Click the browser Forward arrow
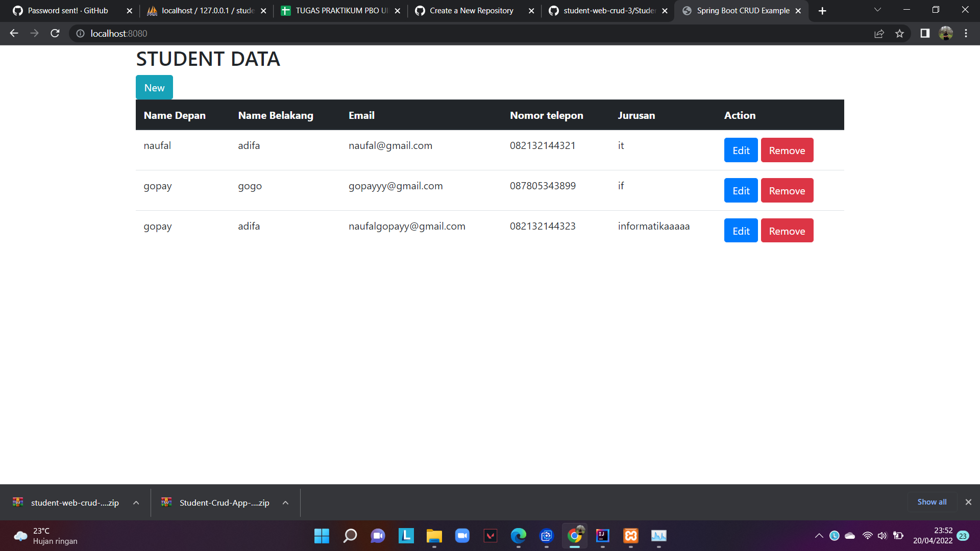 (x=34, y=33)
